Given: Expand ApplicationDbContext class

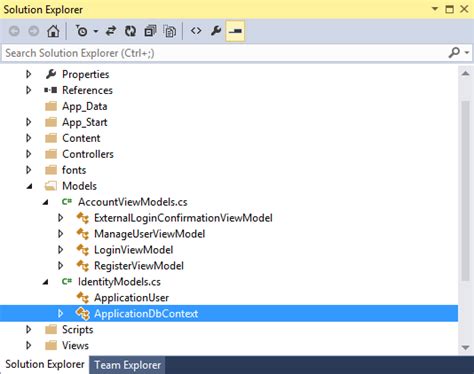Looking at the screenshot, I should [x=60, y=314].
